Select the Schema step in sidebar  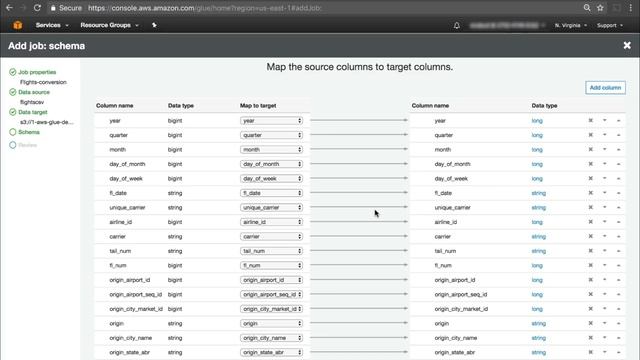tap(29, 132)
